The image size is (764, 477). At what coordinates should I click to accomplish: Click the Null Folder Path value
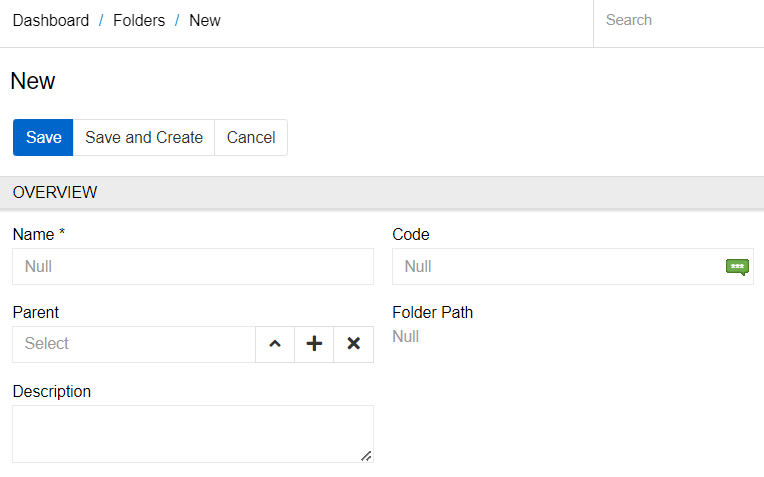point(406,337)
